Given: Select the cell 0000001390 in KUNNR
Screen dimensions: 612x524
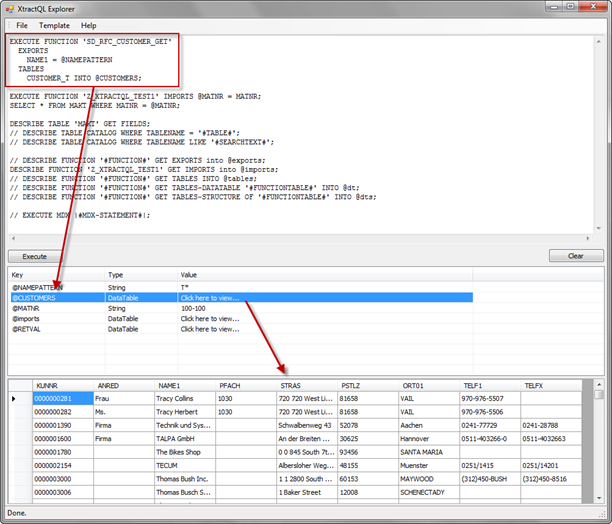Looking at the screenshot, I should click(x=60, y=425).
